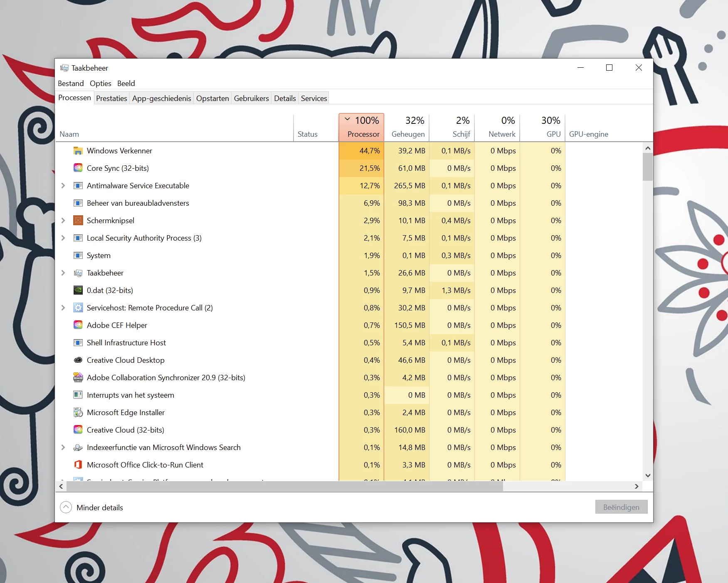Click the Antimalware Service Executable icon
Viewport: 728px width, 583px height.
tap(78, 186)
